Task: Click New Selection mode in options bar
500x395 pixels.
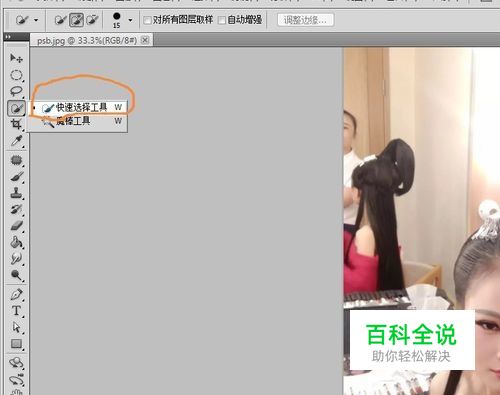Action: pos(60,20)
